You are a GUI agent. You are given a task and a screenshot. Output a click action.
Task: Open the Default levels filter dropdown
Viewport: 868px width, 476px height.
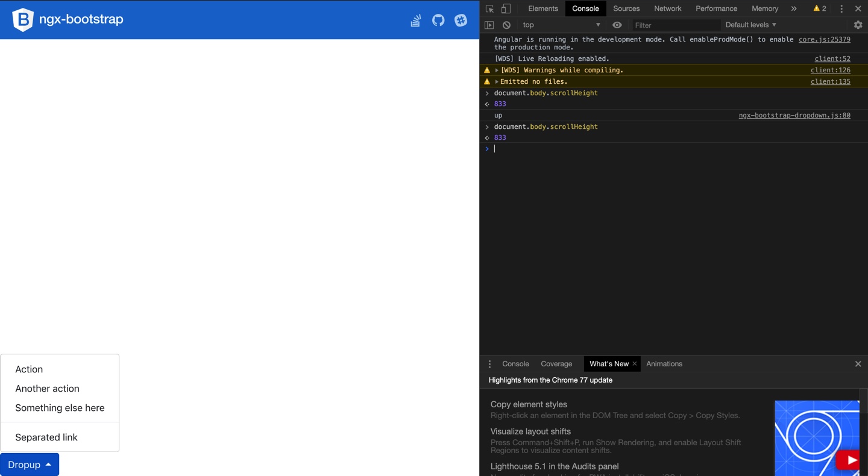[750, 25]
